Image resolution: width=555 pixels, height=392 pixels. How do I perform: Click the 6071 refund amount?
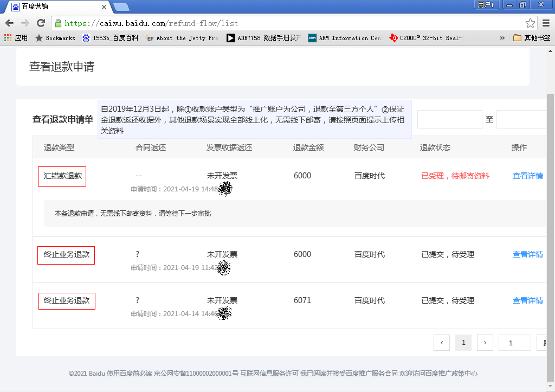tap(302, 300)
